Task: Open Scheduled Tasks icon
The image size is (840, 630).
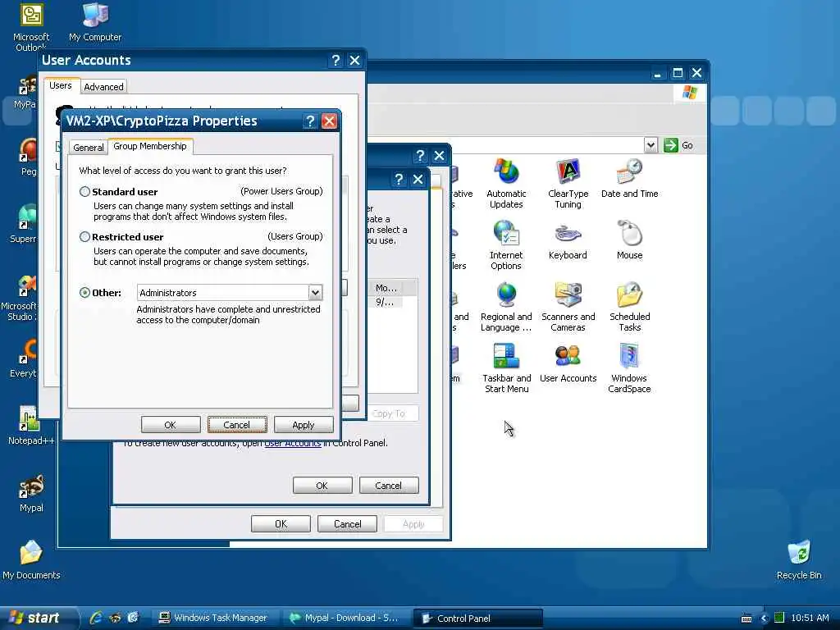Action: pyautogui.click(x=629, y=307)
